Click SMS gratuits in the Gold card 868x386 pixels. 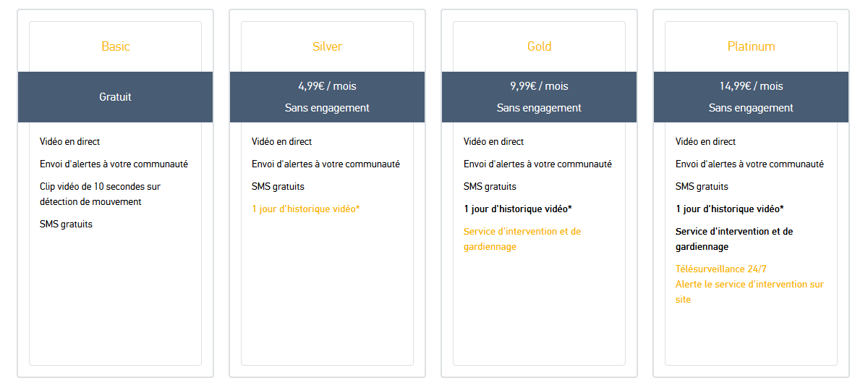pyautogui.click(x=490, y=187)
